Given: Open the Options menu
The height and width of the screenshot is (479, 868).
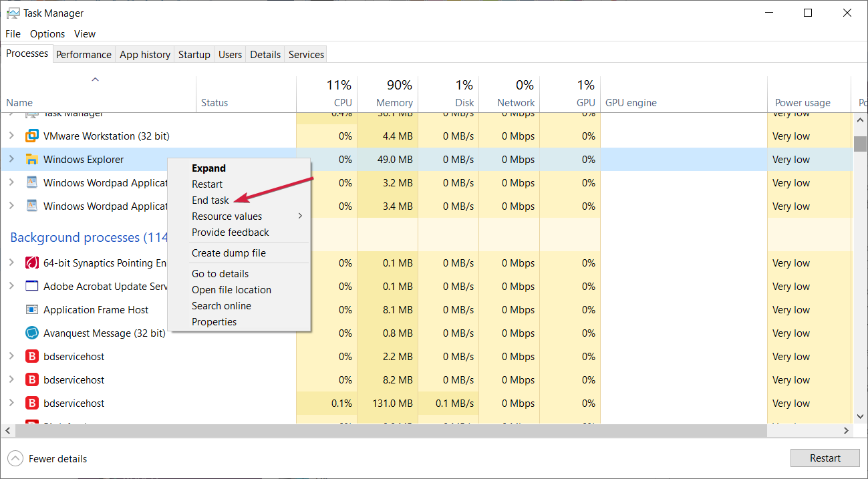Looking at the screenshot, I should click(47, 34).
